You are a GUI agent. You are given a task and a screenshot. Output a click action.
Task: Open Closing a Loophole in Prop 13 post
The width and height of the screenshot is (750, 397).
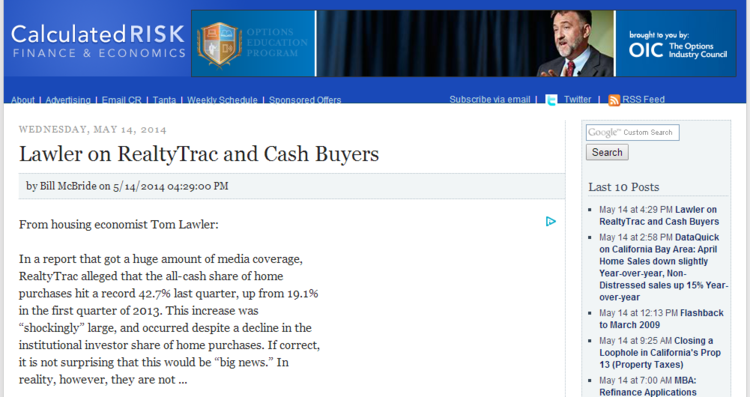660,353
